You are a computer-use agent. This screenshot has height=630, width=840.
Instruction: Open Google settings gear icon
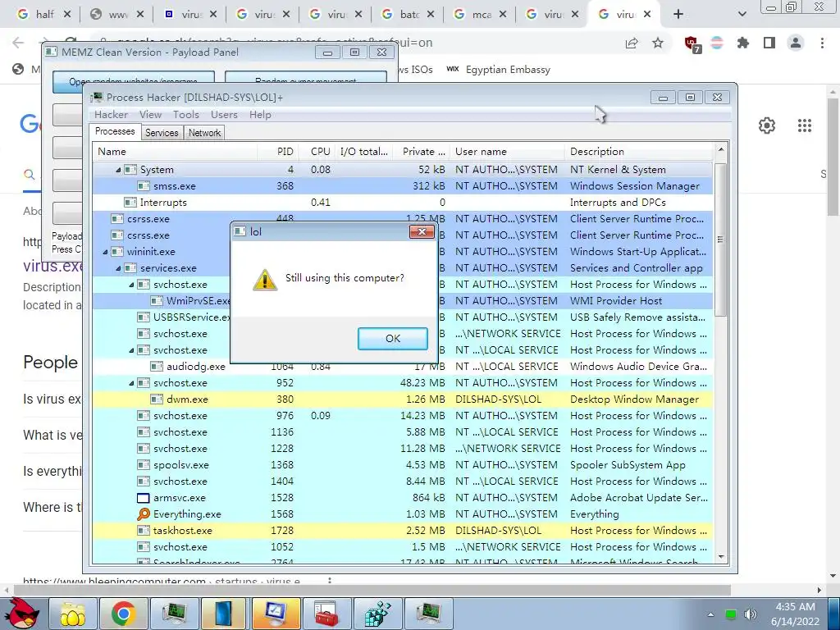[767, 126]
